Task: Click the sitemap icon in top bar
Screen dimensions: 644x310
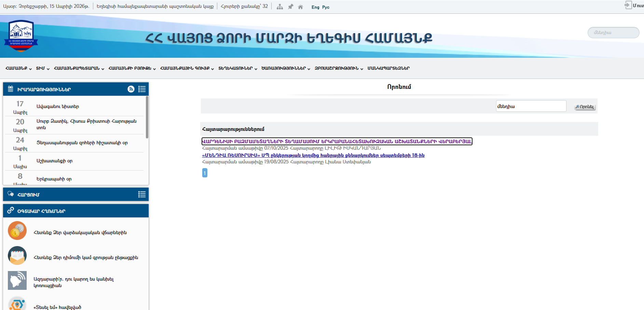Action: 280,7
